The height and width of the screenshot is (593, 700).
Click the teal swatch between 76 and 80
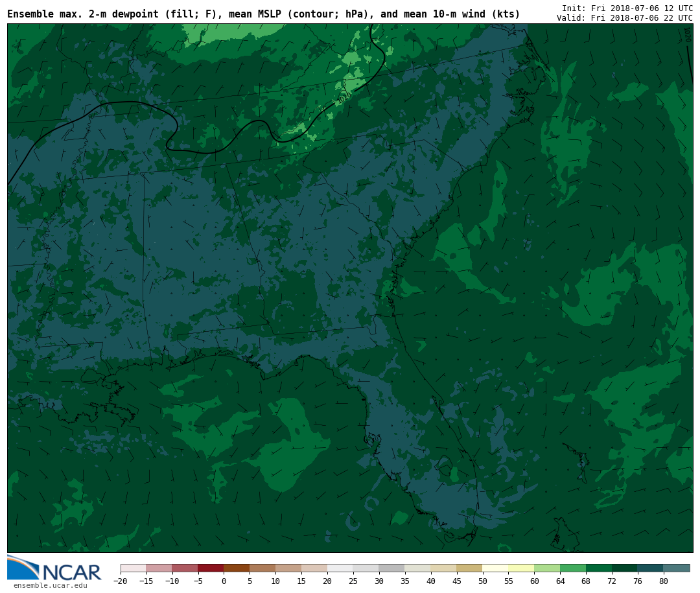point(651,568)
